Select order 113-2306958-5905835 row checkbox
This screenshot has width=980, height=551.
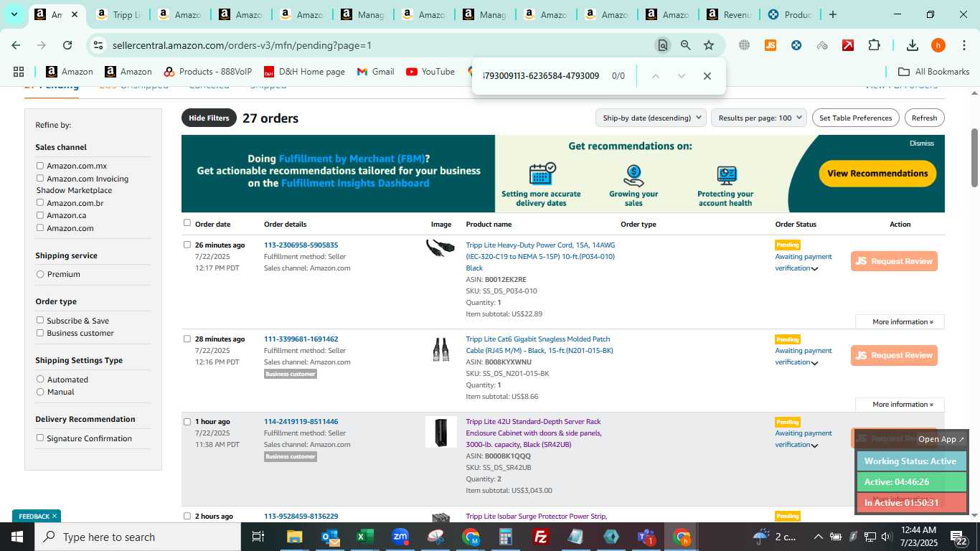coord(187,245)
